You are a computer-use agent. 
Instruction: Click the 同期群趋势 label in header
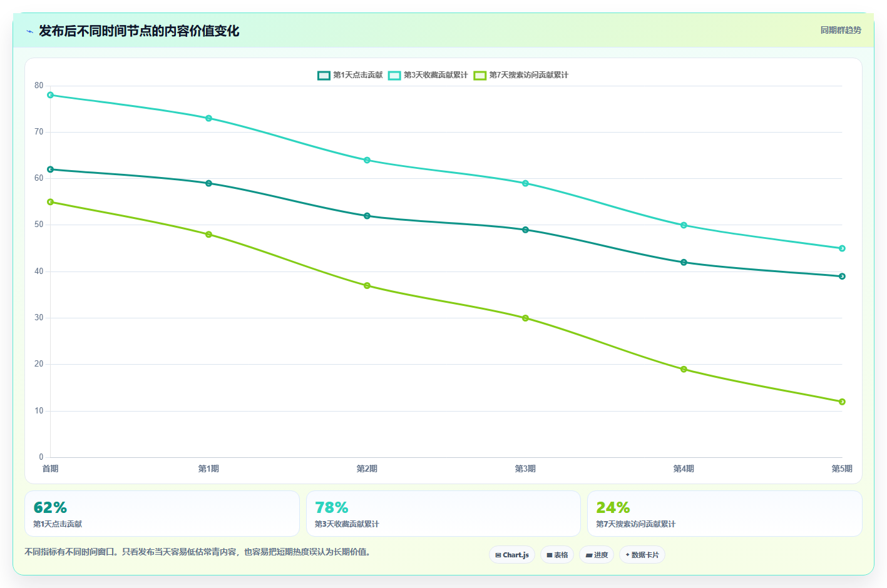[841, 30]
